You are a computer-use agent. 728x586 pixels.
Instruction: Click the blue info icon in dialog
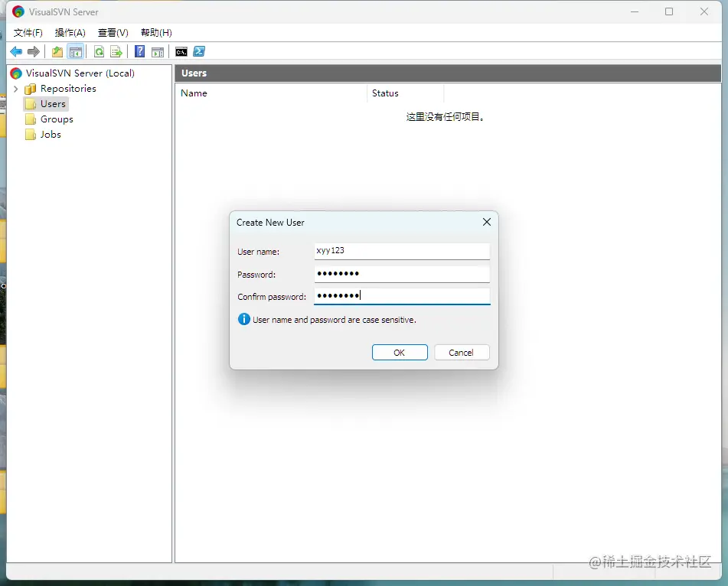tap(243, 319)
